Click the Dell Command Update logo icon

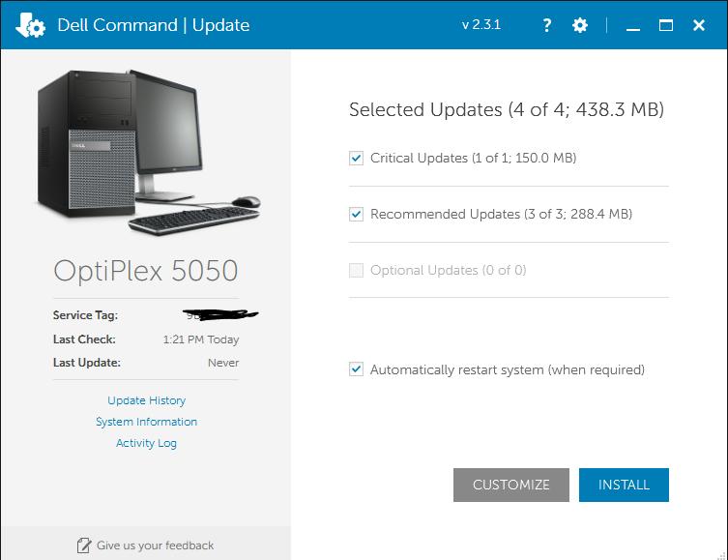[x=30, y=25]
